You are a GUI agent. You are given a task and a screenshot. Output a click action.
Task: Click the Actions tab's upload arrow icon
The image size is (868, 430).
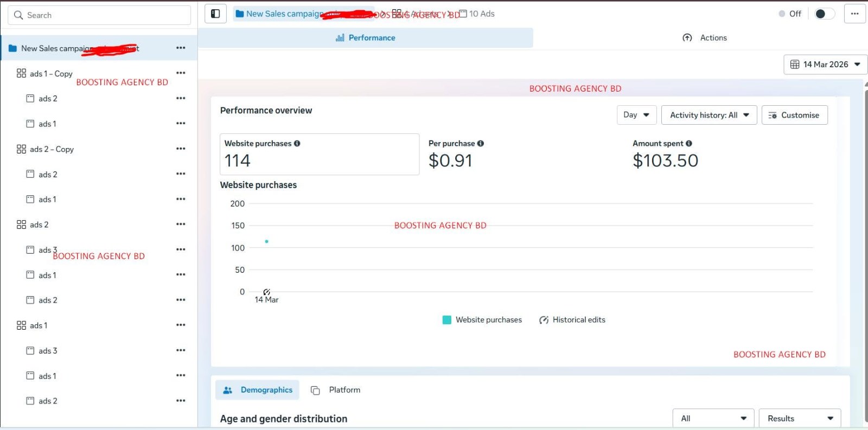(x=687, y=37)
